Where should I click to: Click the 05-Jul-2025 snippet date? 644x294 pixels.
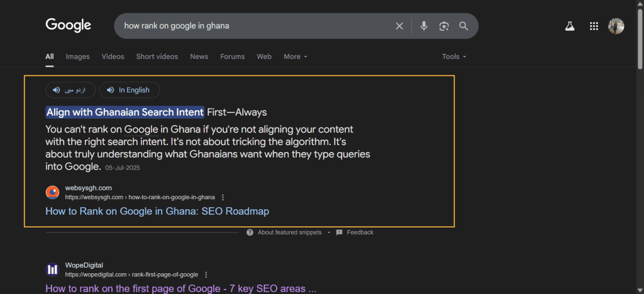123,168
